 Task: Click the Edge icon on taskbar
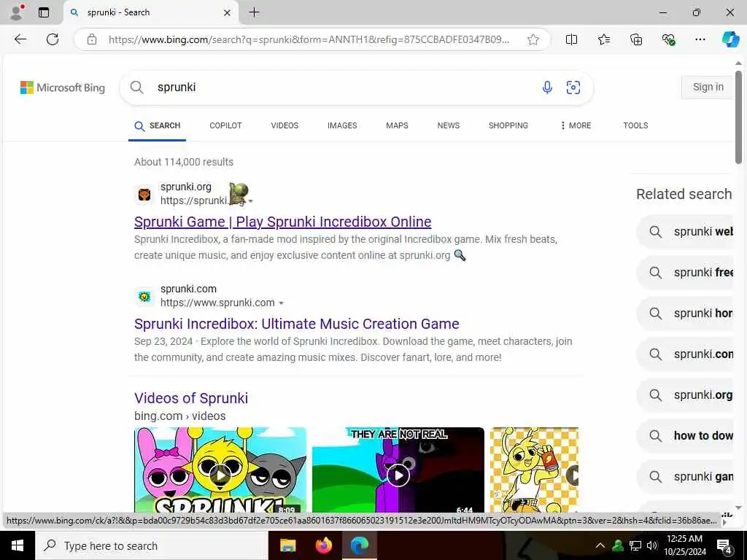click(x=359, y=545)
